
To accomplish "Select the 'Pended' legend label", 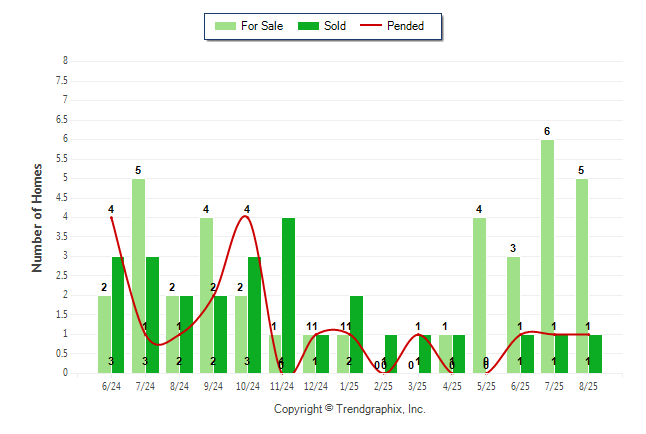I will click(x=405, y=26).
